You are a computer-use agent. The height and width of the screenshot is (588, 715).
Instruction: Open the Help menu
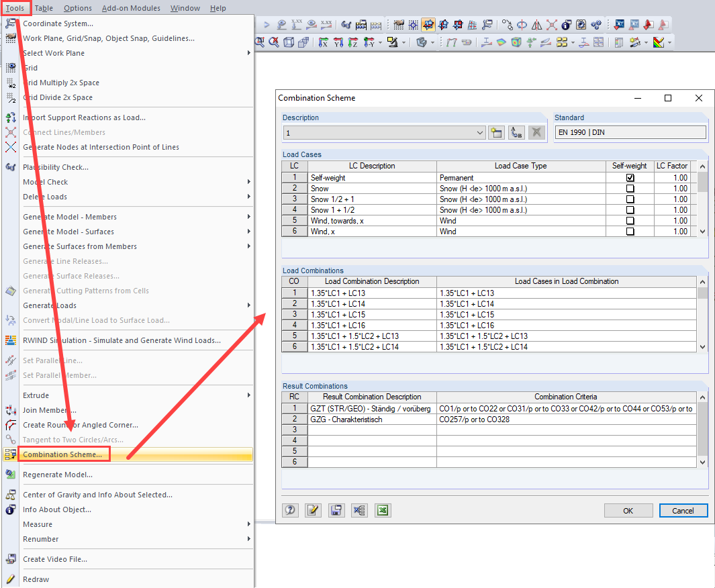(218, 8)
